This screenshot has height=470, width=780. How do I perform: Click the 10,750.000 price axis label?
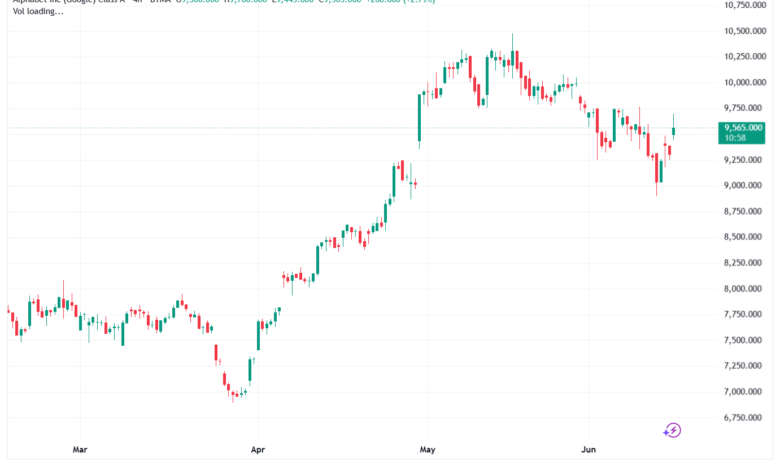745,5
